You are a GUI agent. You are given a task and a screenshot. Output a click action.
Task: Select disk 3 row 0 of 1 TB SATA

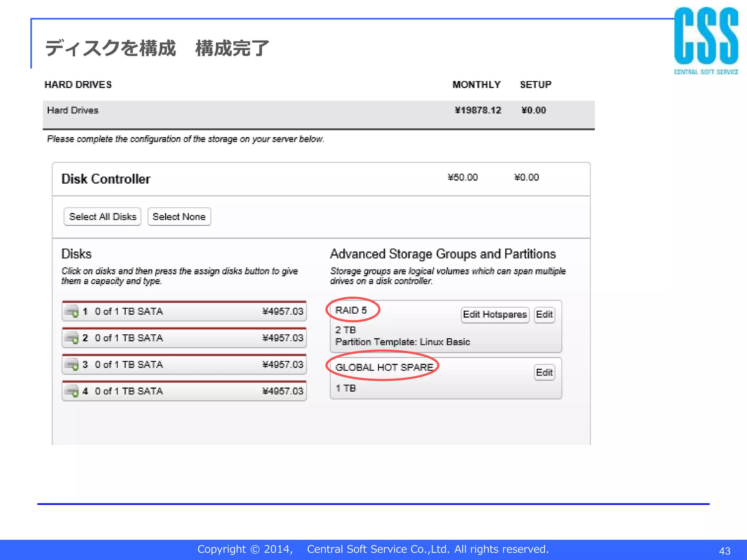tap(184, 365)
